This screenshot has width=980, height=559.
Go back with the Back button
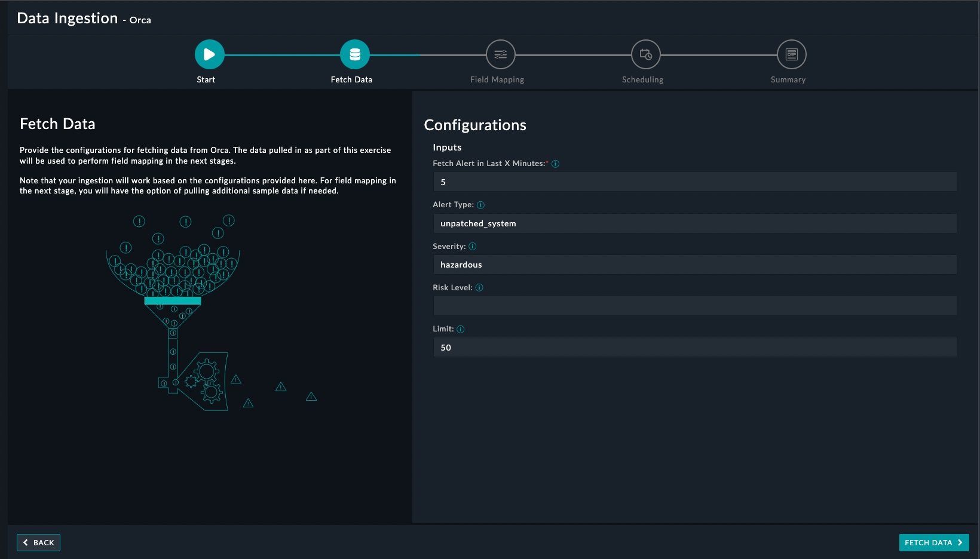[39, 542]
